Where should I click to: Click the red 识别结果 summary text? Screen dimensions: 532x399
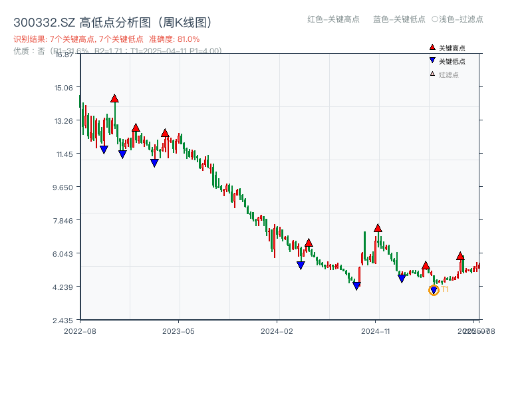coord(106,39)
